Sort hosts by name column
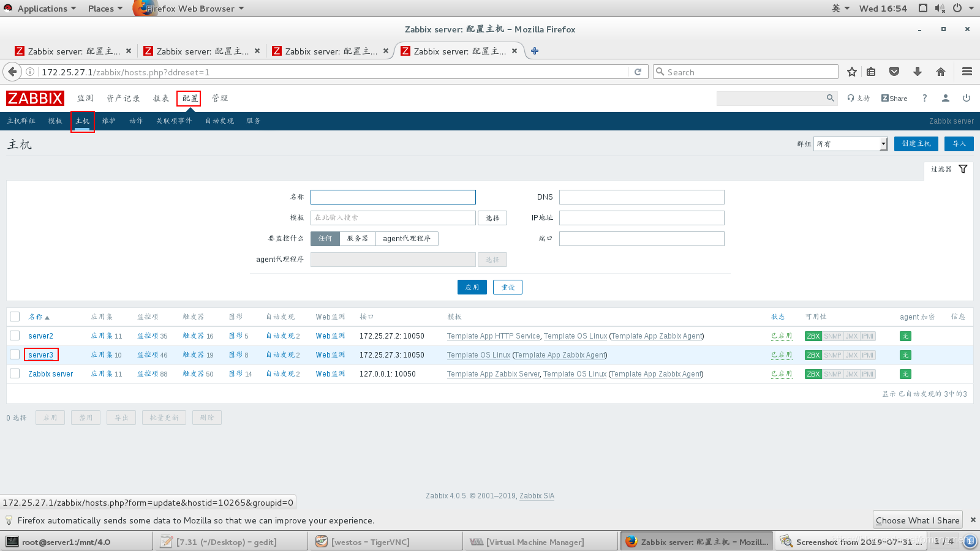The height and width of the screenshot is (551, 980). (39, 317)
